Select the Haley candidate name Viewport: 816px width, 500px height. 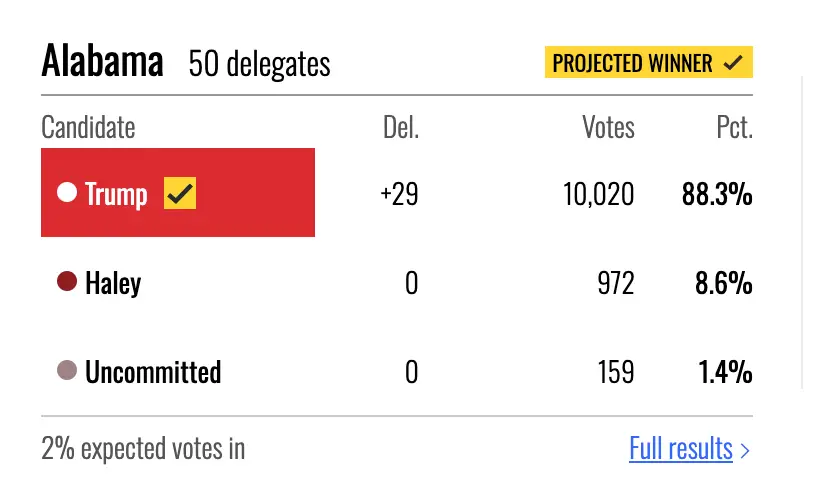(113, 284)
